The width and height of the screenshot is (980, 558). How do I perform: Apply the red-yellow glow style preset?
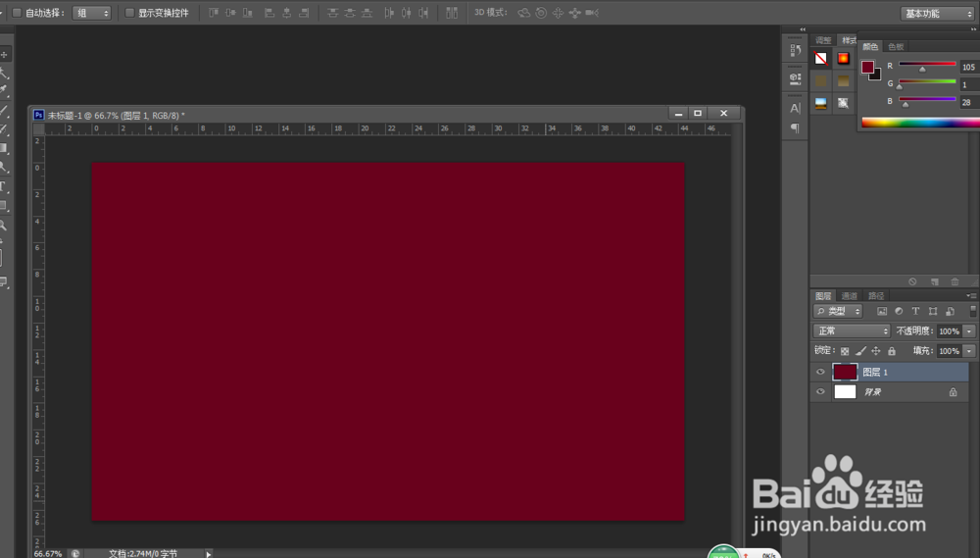tap(843, 58)
